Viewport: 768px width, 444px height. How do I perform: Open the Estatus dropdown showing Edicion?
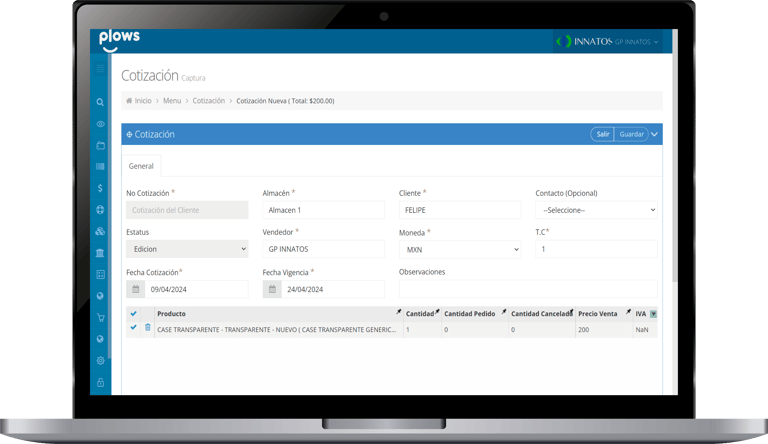[187, 249]
